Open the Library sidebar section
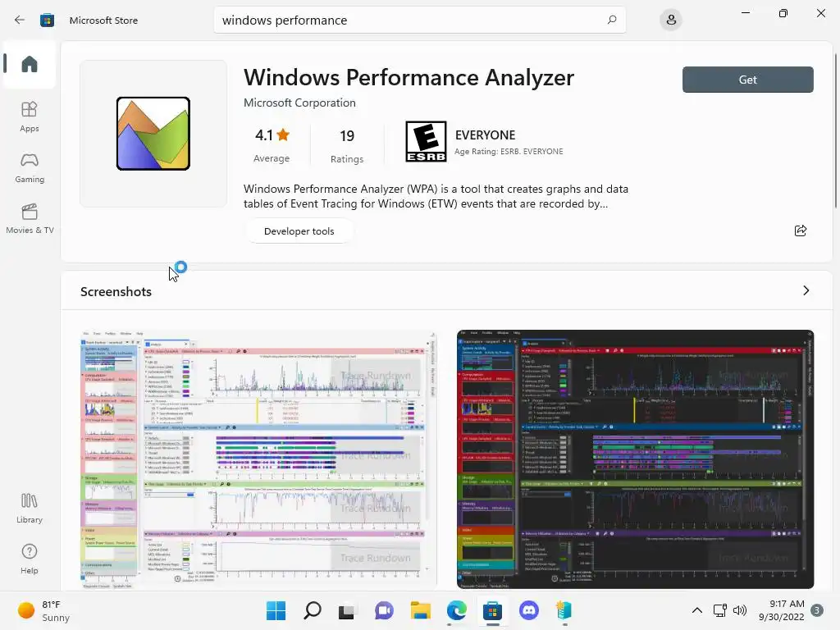The image size is (840, 630). (x=30, y=509)
